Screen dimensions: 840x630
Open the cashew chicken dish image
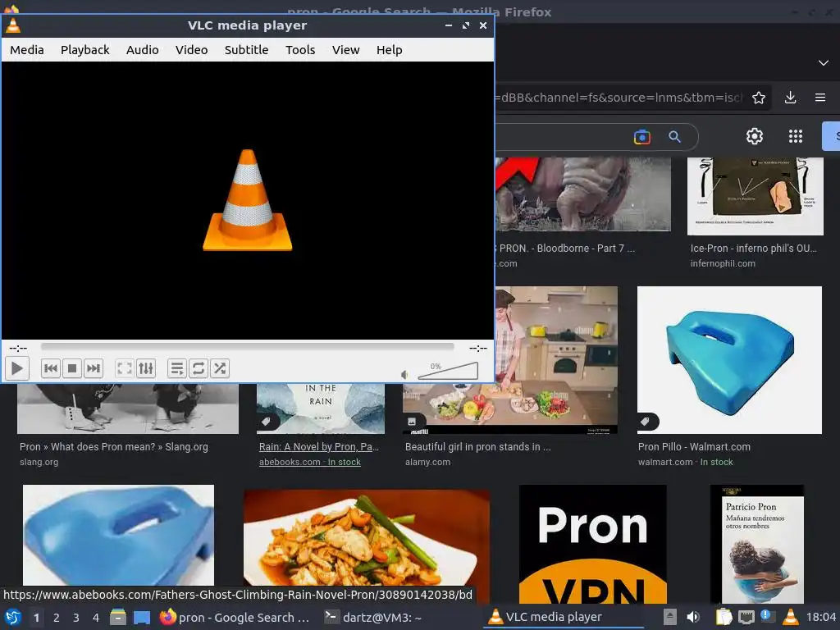[x=367, y=538]
